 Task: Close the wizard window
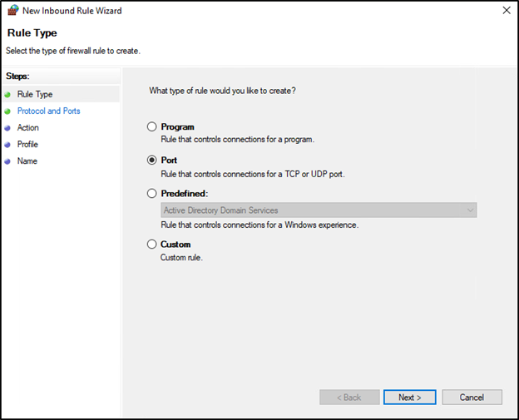pos(506,11)
